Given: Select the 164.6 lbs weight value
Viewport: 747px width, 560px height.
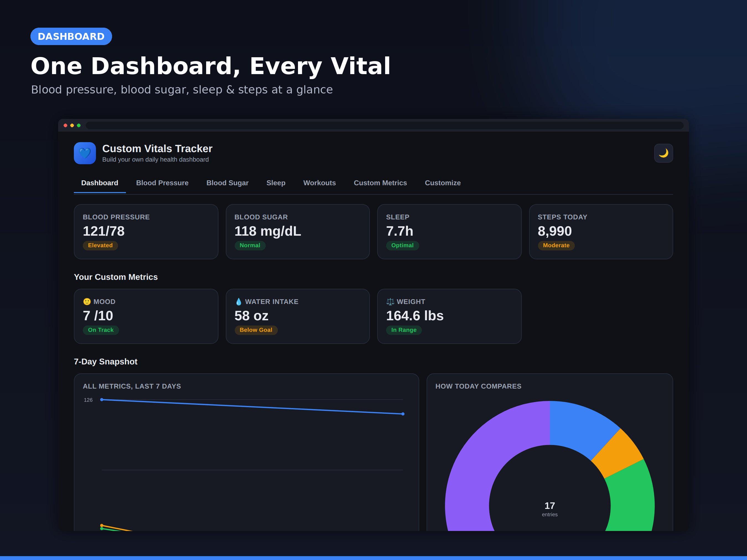Looking at the screenshot, I should point(415,316).
